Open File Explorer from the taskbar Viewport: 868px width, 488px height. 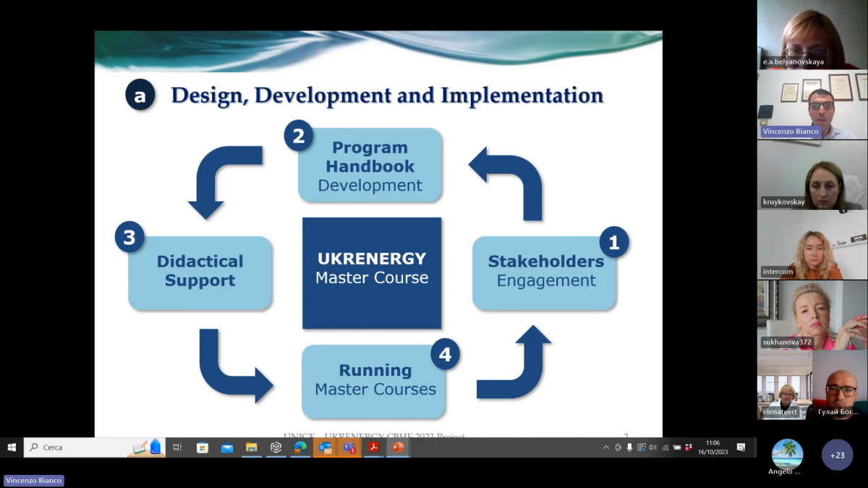(251, 447)
